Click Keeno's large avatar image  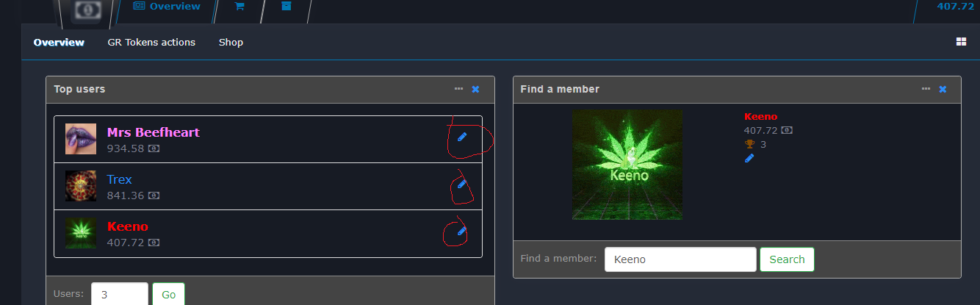627,165
